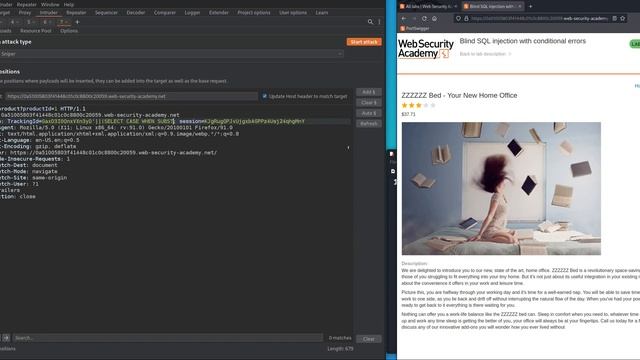Open the Learn tab

(x=322, y=13)
